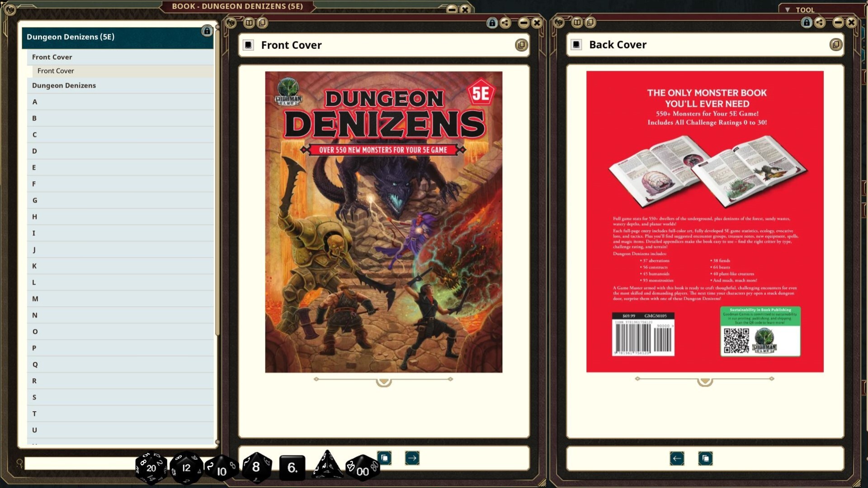
Task: Click the copy icon beside Front Cover title
Action: [521, 45]
